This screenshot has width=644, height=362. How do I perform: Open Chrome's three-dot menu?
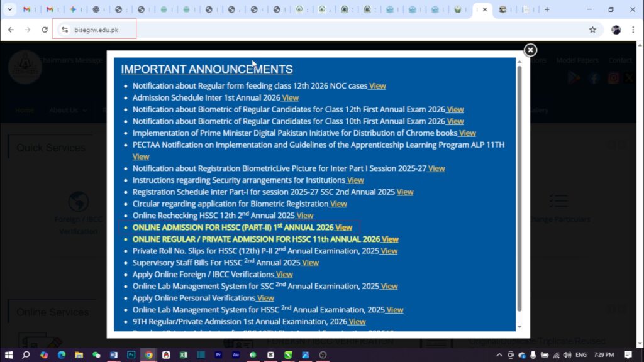(x=633, y=30)
